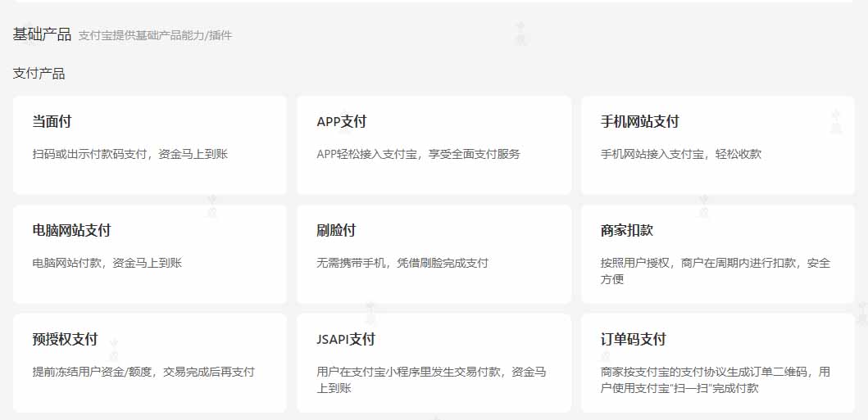Click the 刷脸付 card title

point(336,230)
